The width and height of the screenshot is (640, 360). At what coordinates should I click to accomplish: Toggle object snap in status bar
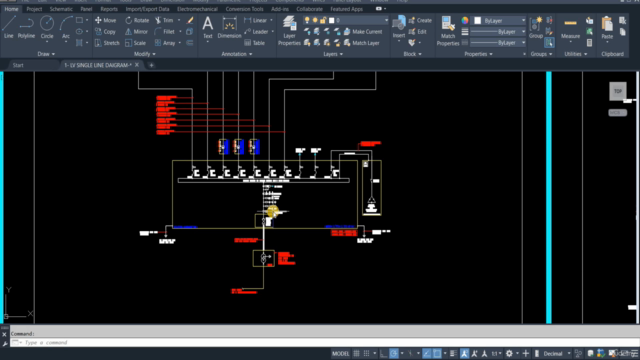coord(437,353)
